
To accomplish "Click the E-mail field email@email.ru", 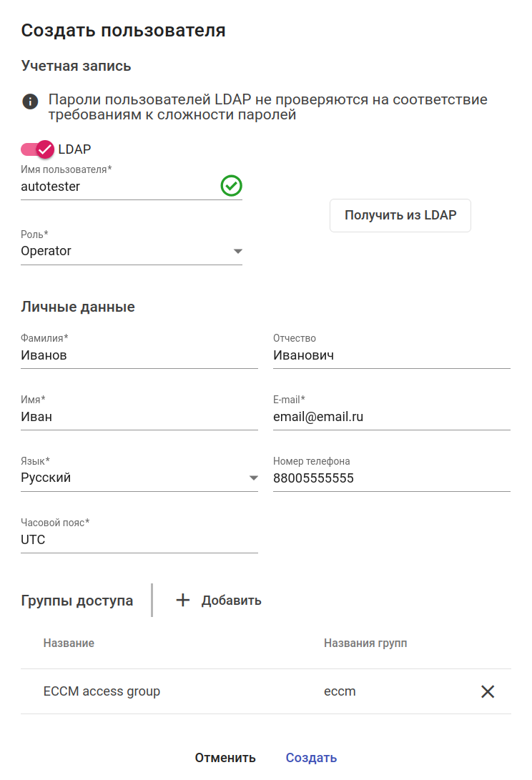I will [391, 417].
